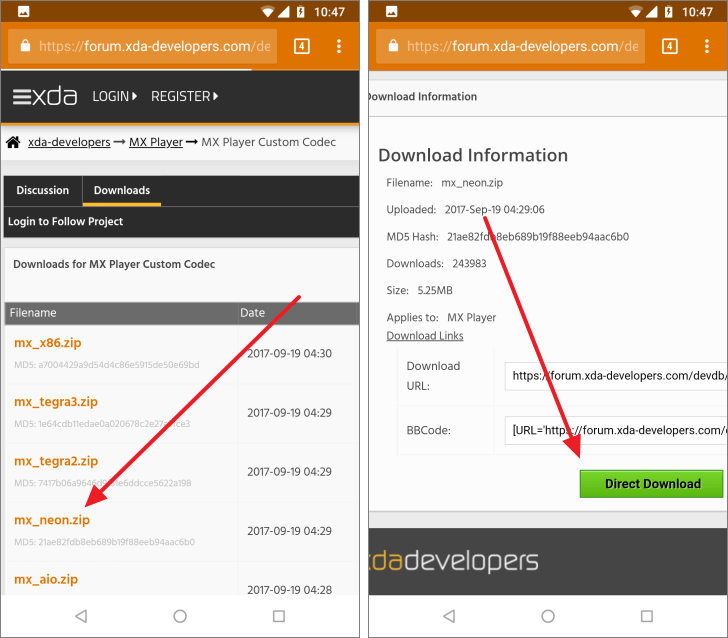Focus the Download URL field
Viewport: 728px width, 638px height.
click(616, 376)
